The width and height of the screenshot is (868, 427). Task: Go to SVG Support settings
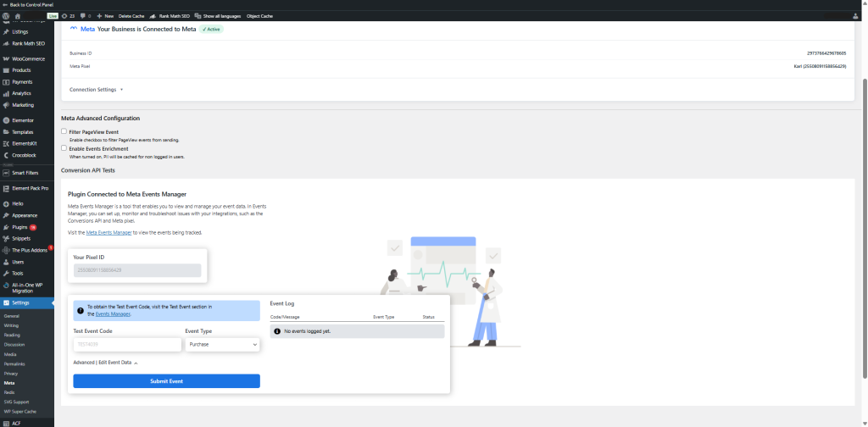17,402
